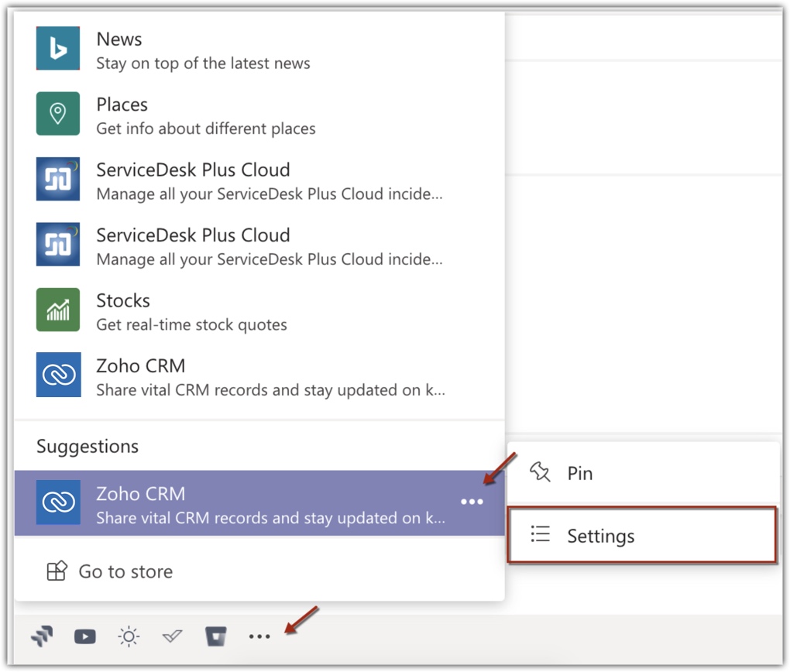Click 'Stay on top of the latest news'
Image resolution: width=790 pixels, height=672 pixels.
[x=203, y=63]
